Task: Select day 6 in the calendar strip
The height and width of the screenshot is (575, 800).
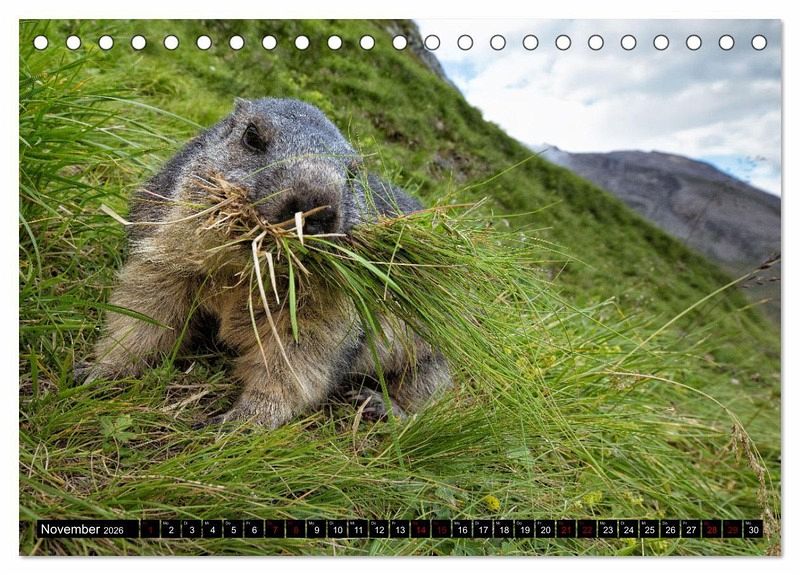Action: [x=254, y=530]
